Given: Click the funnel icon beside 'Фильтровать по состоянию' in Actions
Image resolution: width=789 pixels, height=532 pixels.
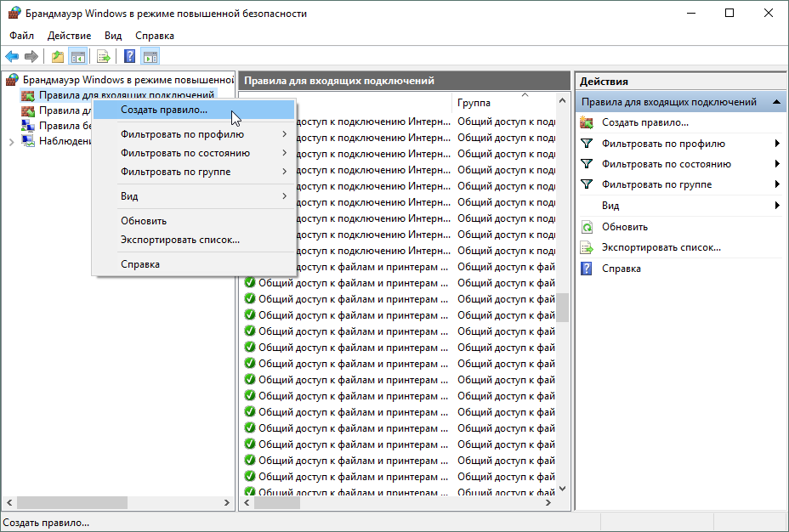Looking at the screenshot, I should tap(587, 164).
